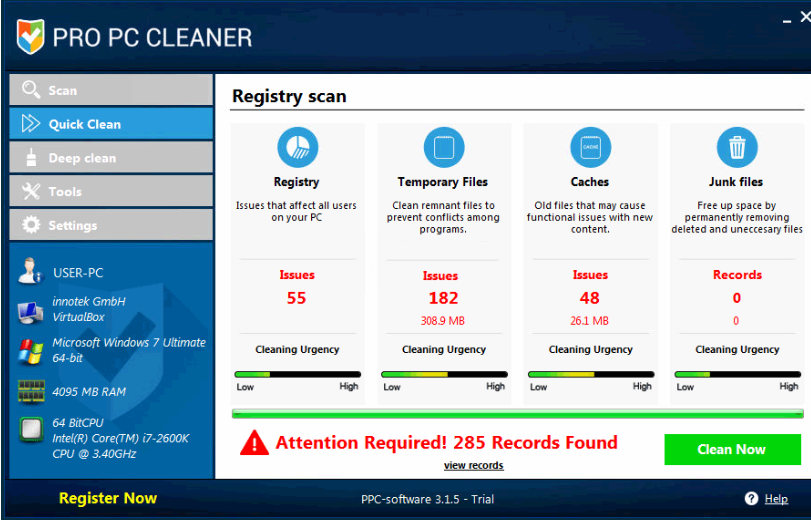Click the Registry category round icon

(x=297, y=147)
